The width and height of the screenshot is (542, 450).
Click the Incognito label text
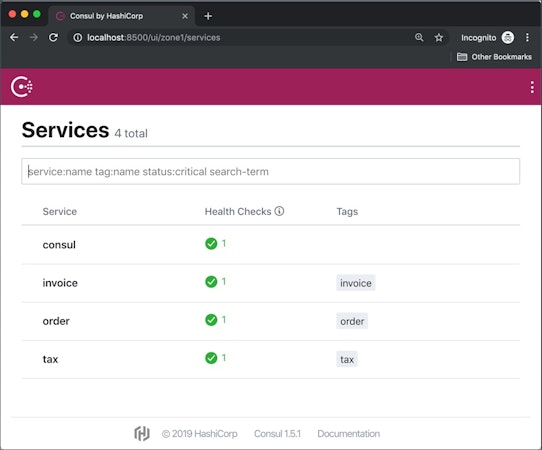(478, 38)
